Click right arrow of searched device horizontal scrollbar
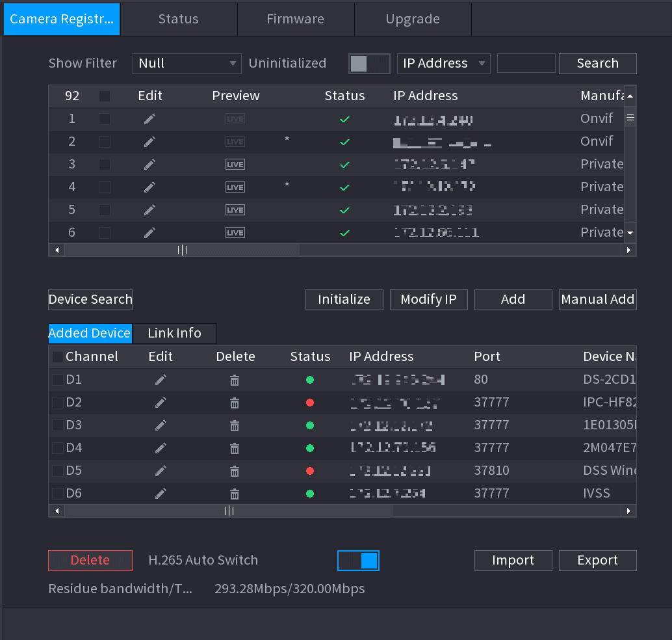Viewport: 672px width, 640px height. click(628, 250)
